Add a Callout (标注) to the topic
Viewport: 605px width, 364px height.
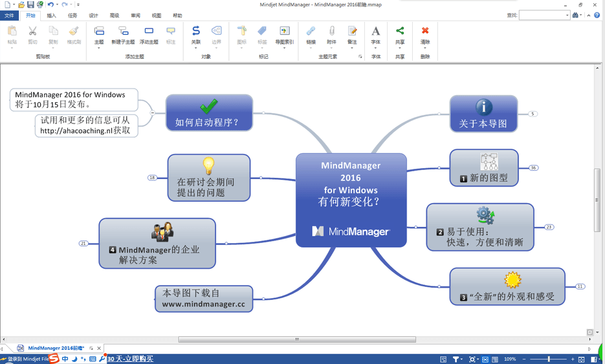click(171, 31)
